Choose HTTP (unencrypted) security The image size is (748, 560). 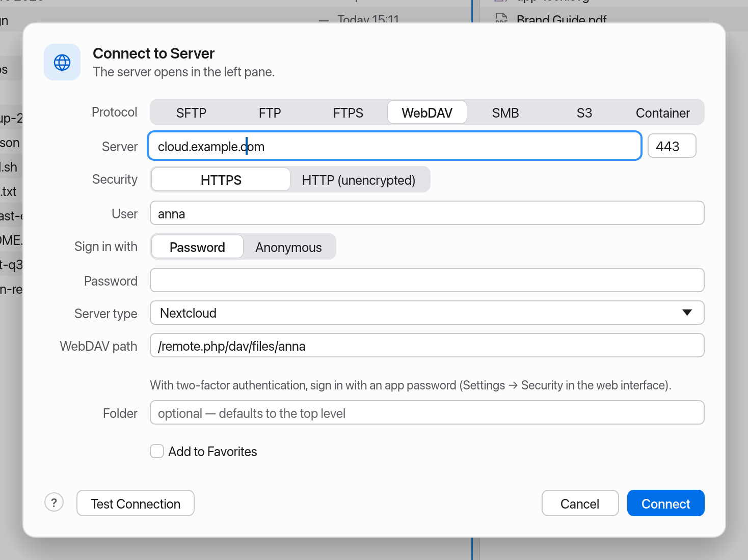[x=359, y=180]
